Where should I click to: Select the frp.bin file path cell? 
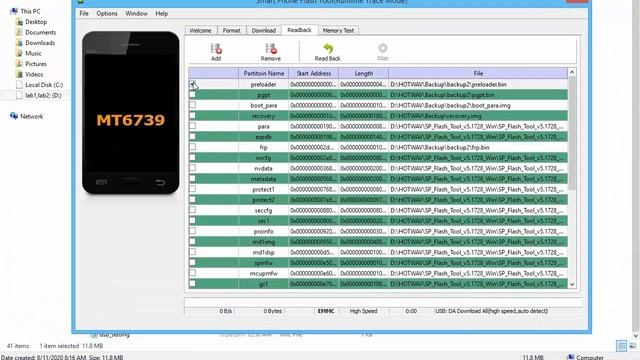tap(478, 147)
